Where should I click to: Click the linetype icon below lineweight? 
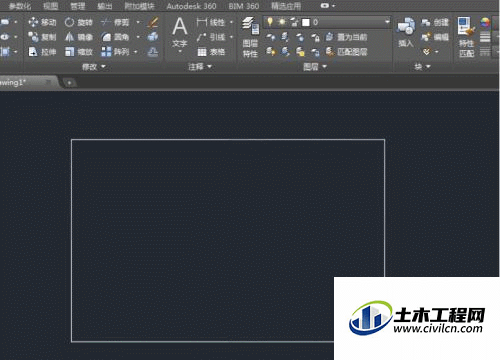485,52
